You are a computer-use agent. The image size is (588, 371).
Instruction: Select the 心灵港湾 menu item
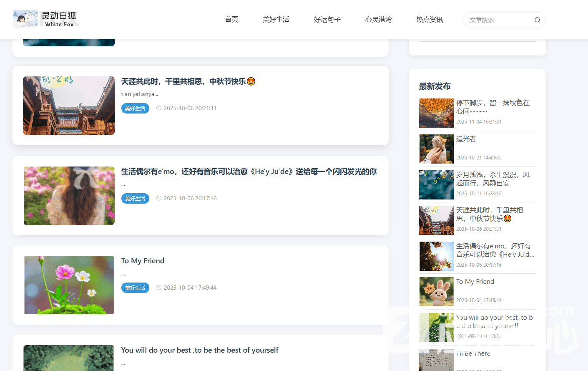[378, 20]
